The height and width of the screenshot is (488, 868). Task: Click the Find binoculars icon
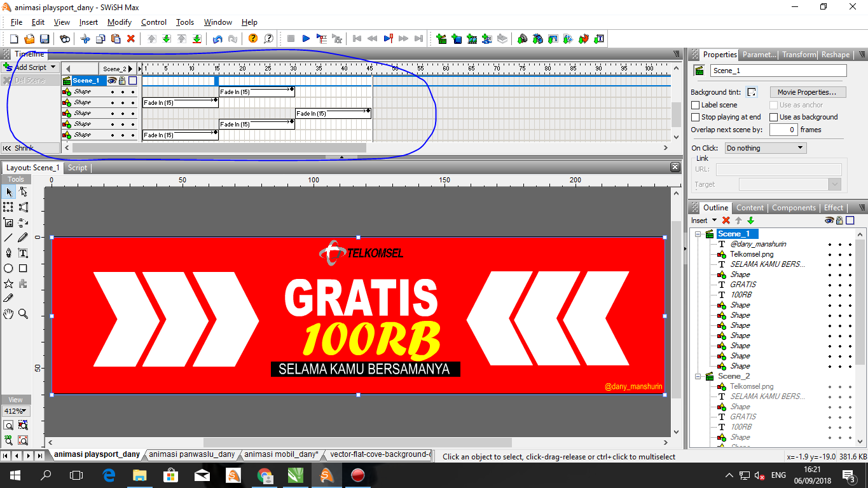tap(65, 39)
